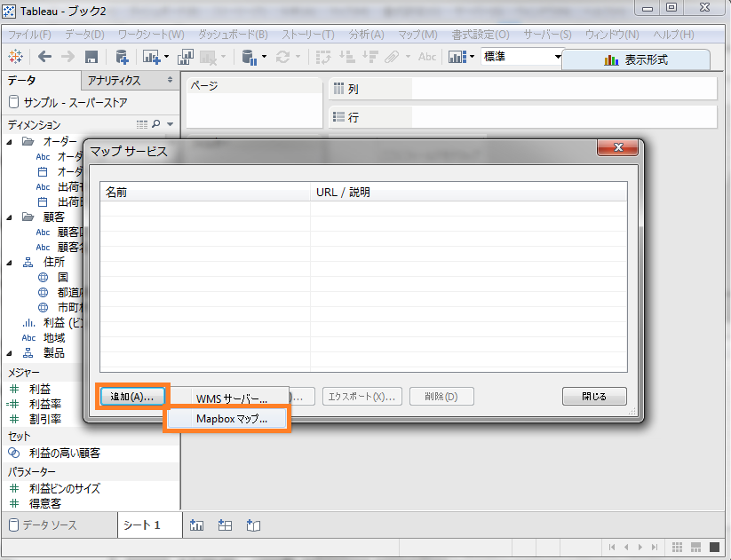The image size is (731, 560).
Task: Switch to the アナリティクス tab
Action: (114, 81)
